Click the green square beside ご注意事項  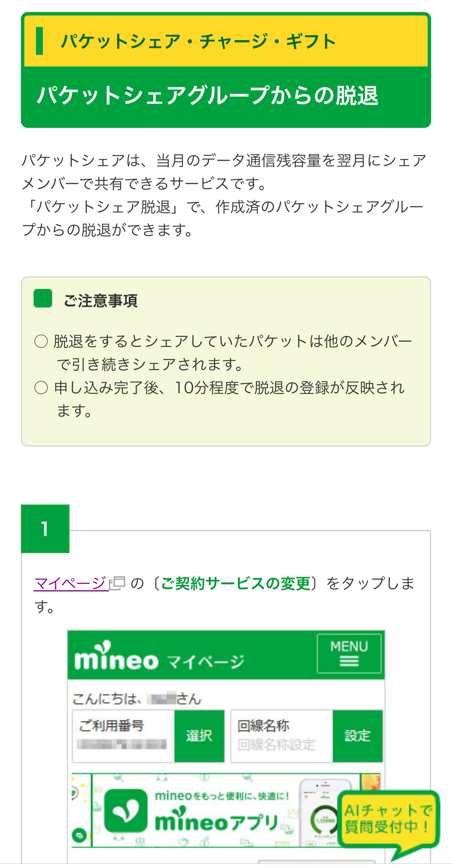click(x=43, y=299)
